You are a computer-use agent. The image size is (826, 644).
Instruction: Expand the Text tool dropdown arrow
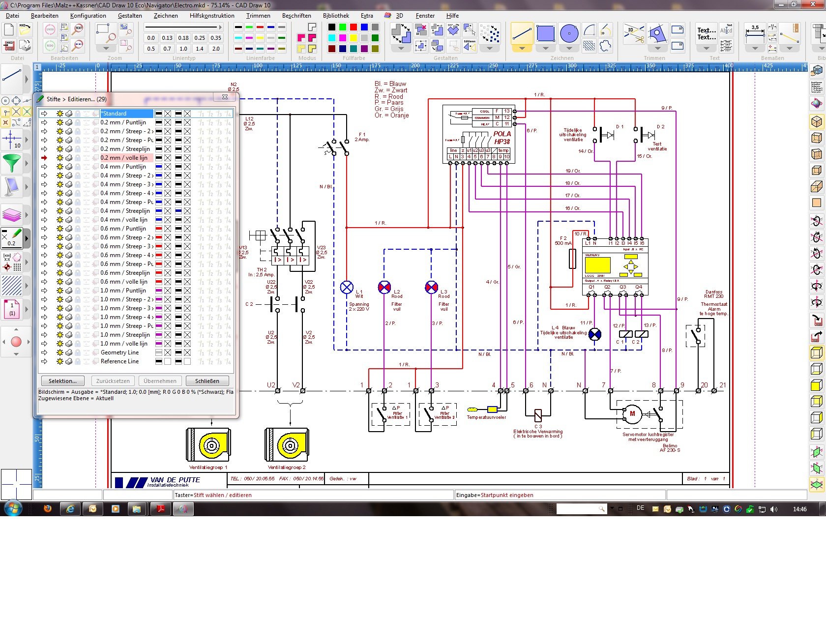tap(707, 49)
